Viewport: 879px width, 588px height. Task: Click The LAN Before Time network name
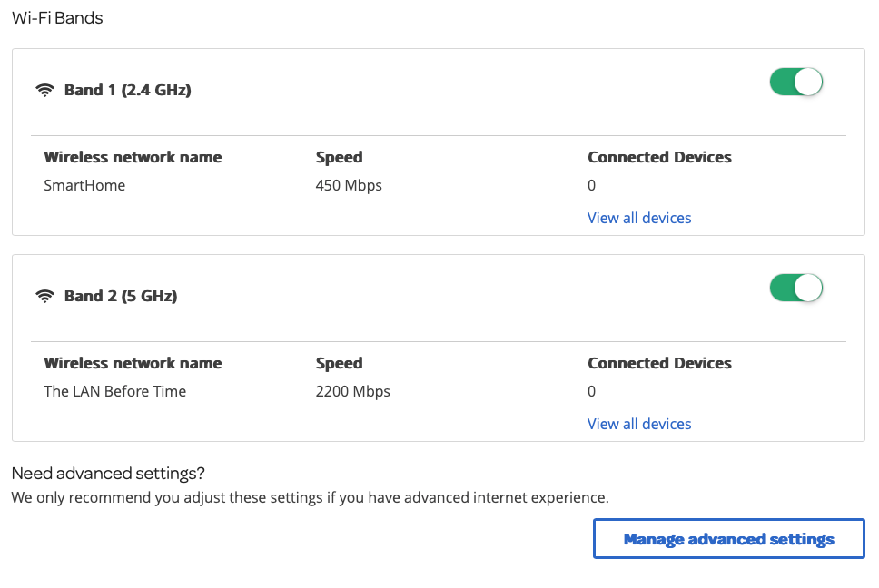click(x=115, y=391)
